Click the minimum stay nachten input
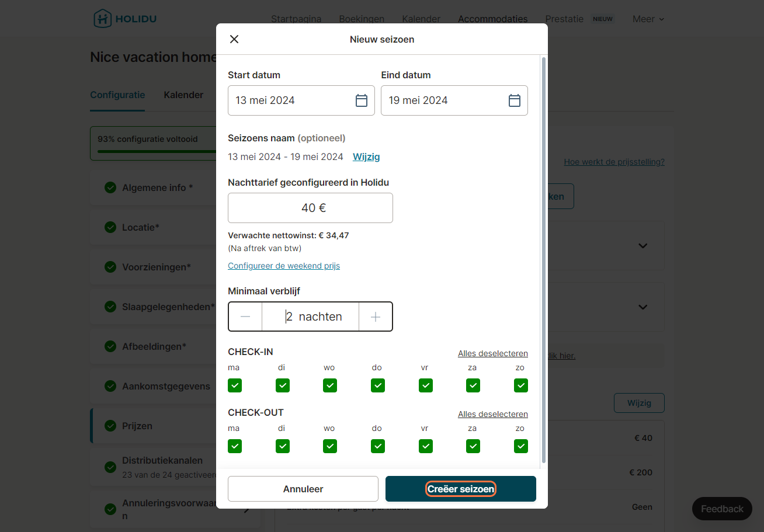The image size is (764, 532). pos(310,317)
